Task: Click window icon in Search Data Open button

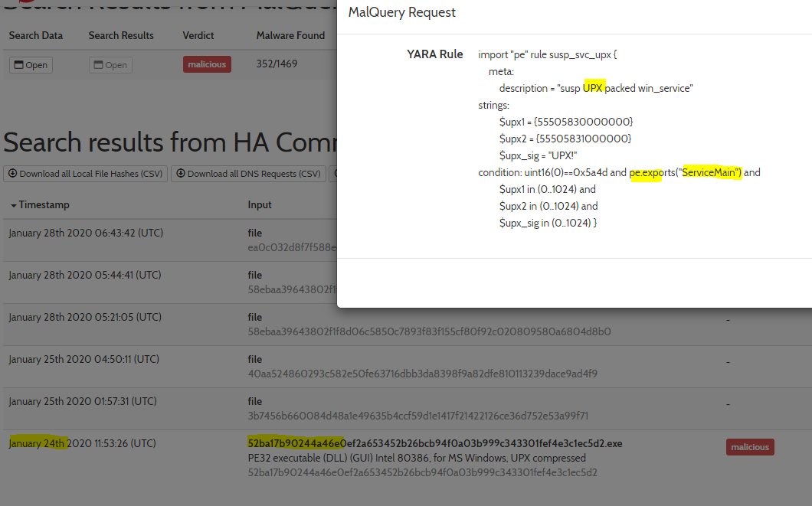Action: coord(18,64)
